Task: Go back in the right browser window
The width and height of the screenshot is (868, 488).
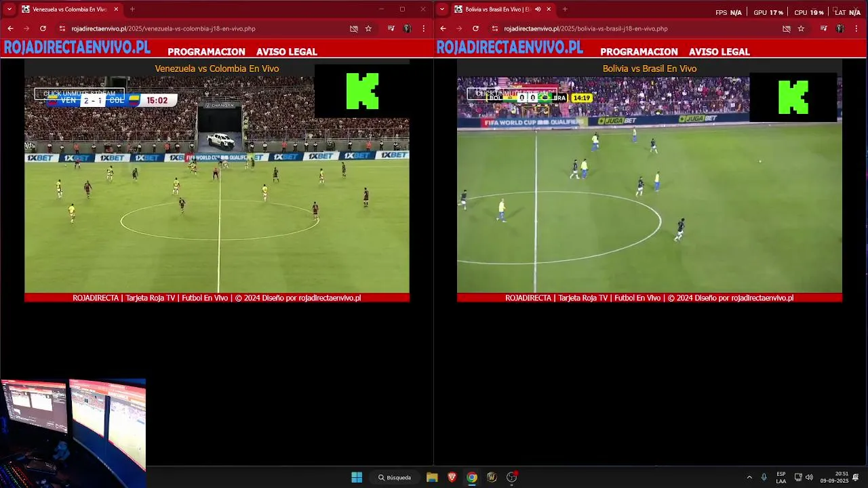Action: tap(443, 28)
